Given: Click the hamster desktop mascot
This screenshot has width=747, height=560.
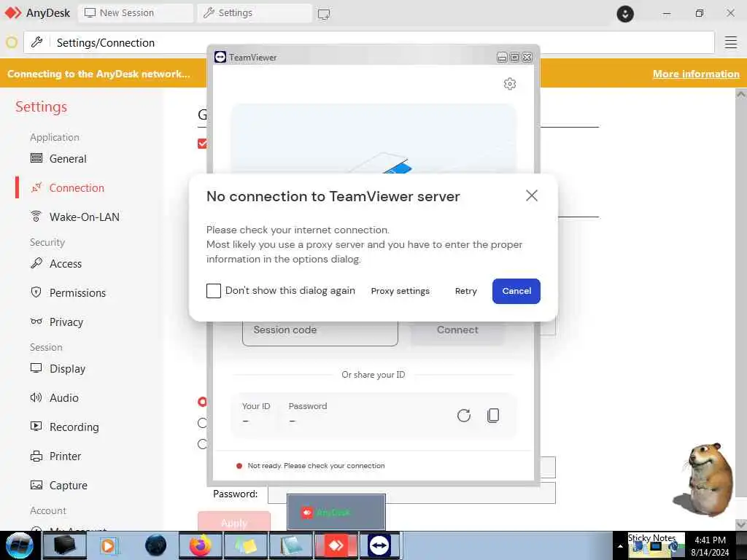Looking at the screenshot, I should point(705,479).
